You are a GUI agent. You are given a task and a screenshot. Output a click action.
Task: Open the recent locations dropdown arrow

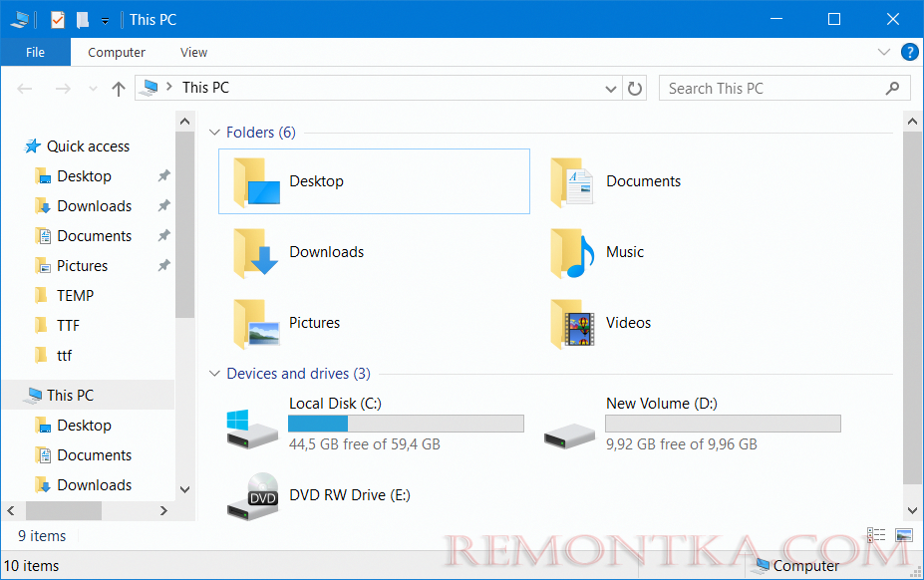pos(93,89)
